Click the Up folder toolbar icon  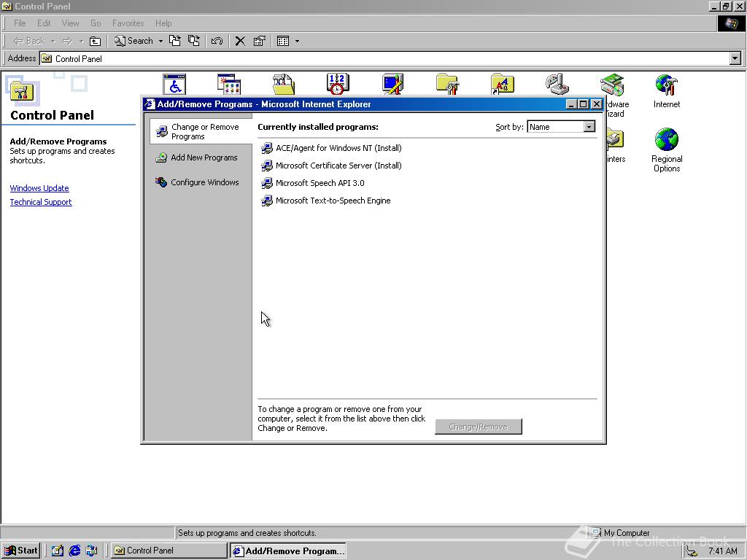[x=96, y=41]
